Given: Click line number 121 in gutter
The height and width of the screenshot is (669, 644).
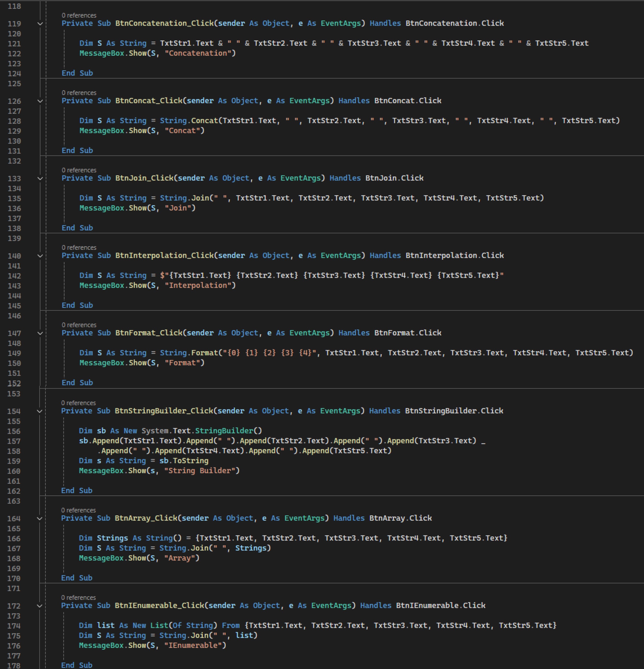Looking at the screenshot, I should click(x=14, y=44).
